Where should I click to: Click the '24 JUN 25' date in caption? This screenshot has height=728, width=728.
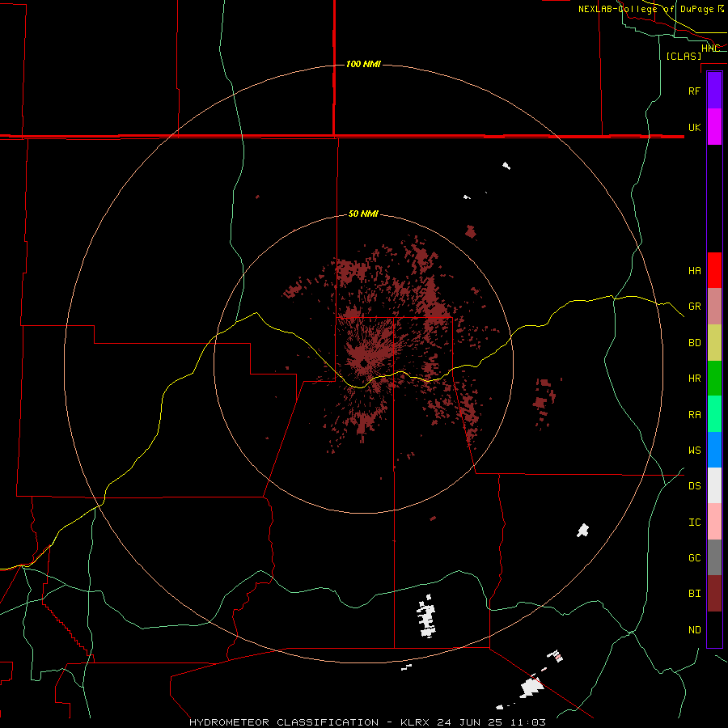[x=470, y=722]
